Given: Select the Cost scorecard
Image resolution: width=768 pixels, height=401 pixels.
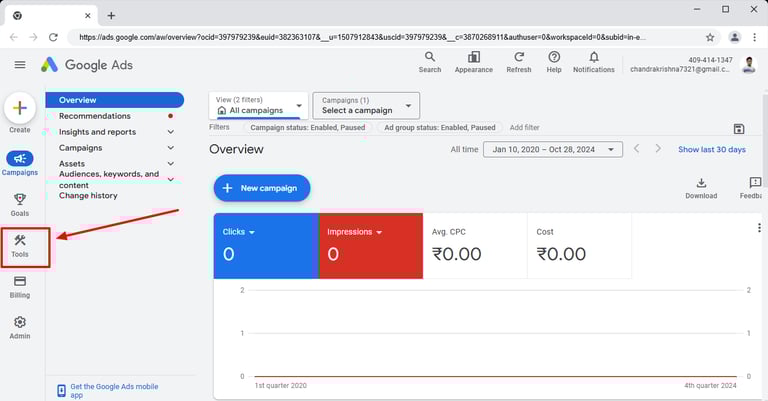Looking at the screenshot, I should [x=579, y=246].
